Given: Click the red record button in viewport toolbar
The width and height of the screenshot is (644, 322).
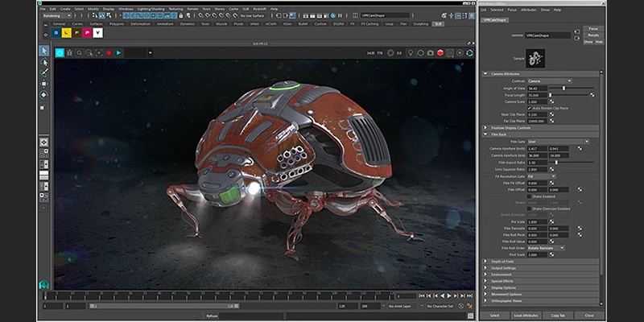Looking at the screenshot, I should click(109, 53).
